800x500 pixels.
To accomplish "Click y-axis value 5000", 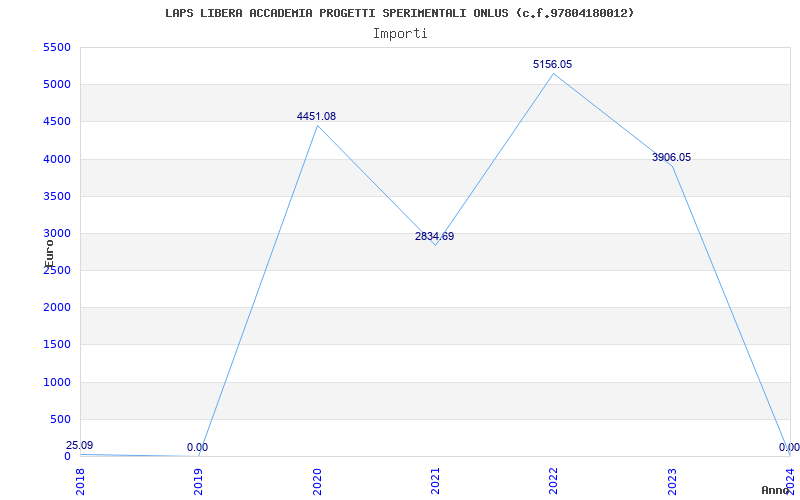I will coord(57,85).
